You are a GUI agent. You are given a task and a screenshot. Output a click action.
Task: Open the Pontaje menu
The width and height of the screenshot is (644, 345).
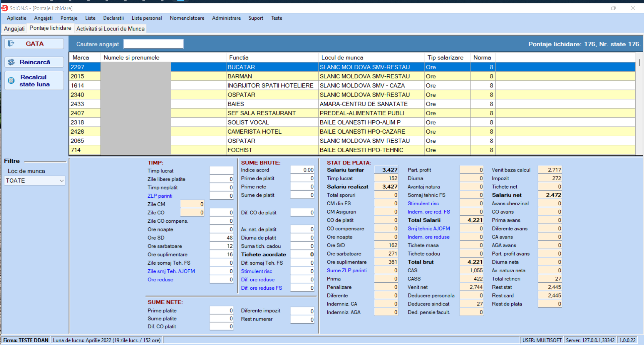click(69, 18)
